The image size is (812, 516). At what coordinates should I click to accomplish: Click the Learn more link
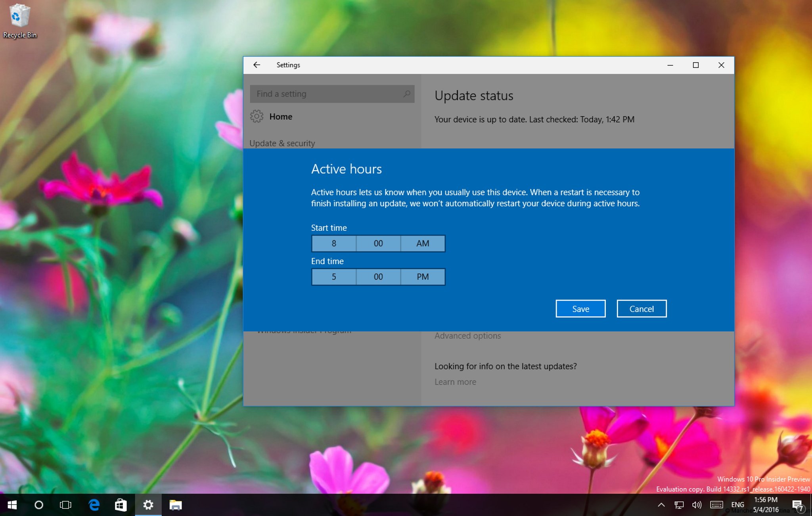(454, 381)
